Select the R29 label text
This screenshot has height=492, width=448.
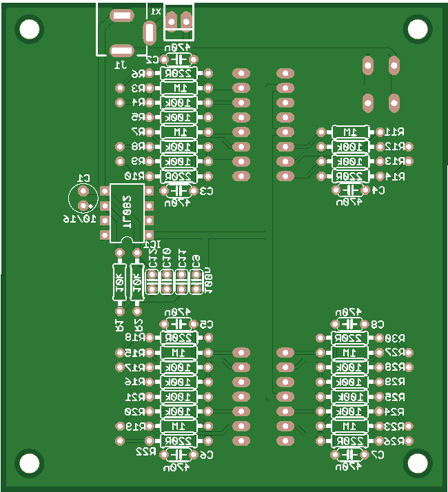click(x=395, y=382)
